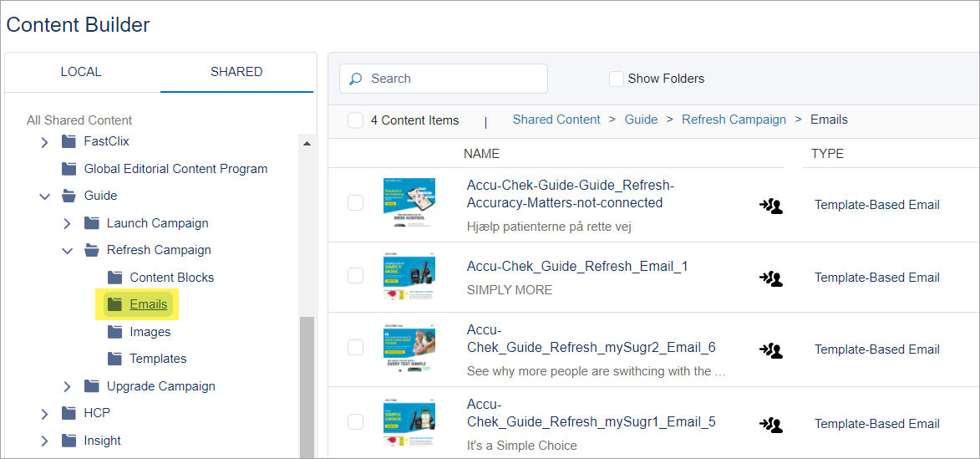This screenshot has width=980, height=459.
Task: Expand the Launch Campaign chevron
Action: click(x=68, y=223)
